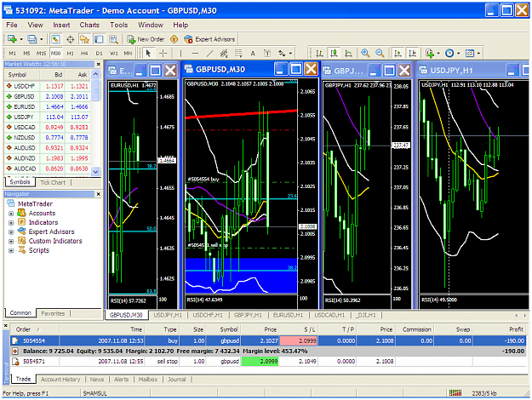Select GBPUSD row in Market Watch

pyautogui.click(x=48, y=97)
